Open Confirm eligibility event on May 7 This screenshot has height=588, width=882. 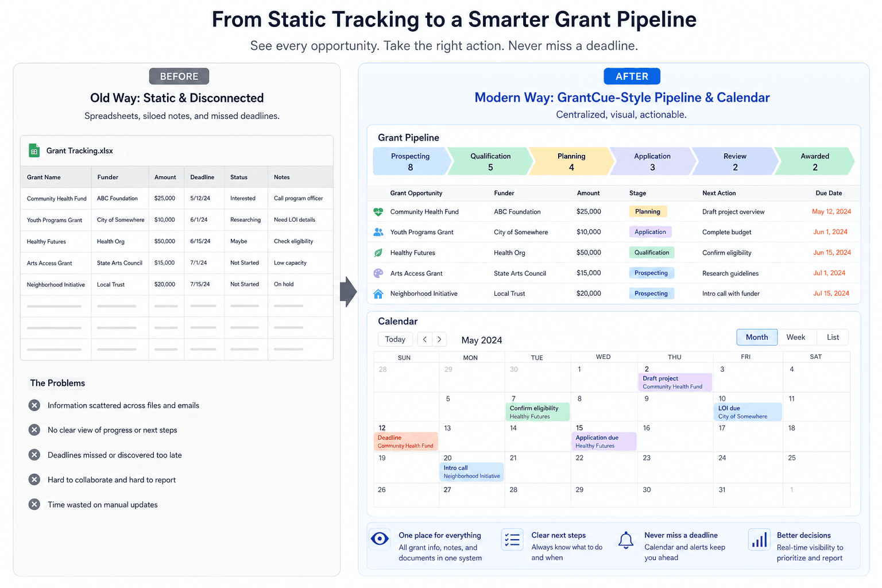[x=538, y=412]
